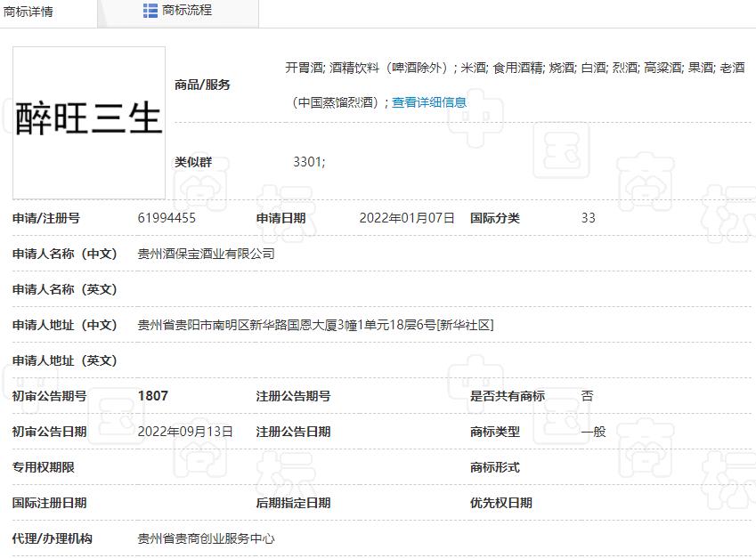This screenshot has width=756, height=558.
Task: Click the 申请/注册号 label
Action: tap(46, 218)
